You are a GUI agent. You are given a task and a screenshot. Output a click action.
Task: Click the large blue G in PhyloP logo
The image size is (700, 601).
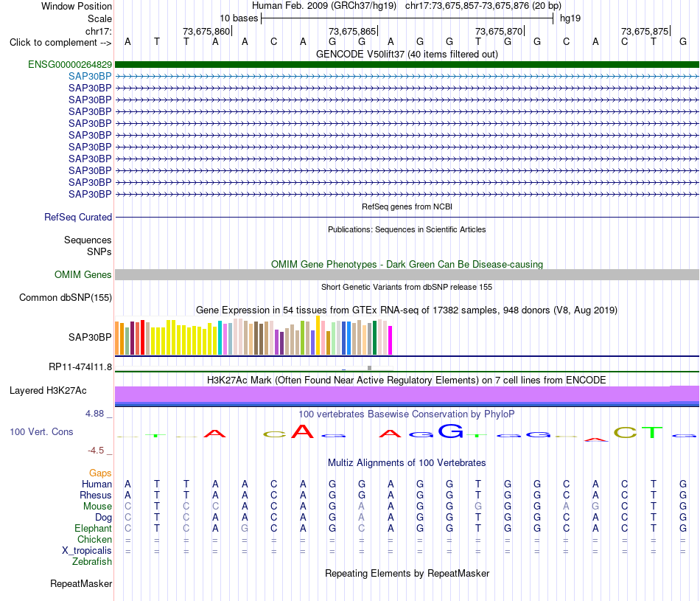[450, 431]
